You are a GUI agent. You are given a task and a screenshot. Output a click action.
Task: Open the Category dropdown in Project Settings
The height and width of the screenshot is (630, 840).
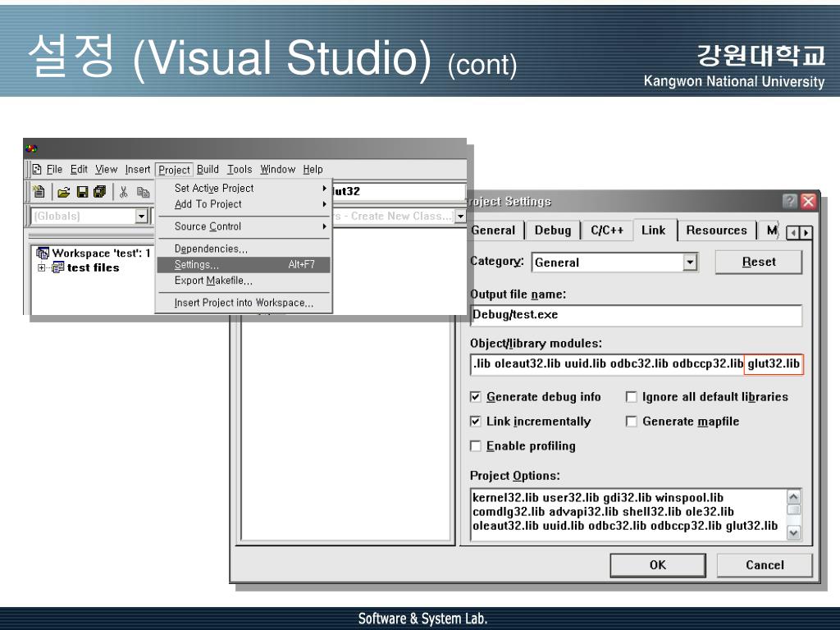690,262
